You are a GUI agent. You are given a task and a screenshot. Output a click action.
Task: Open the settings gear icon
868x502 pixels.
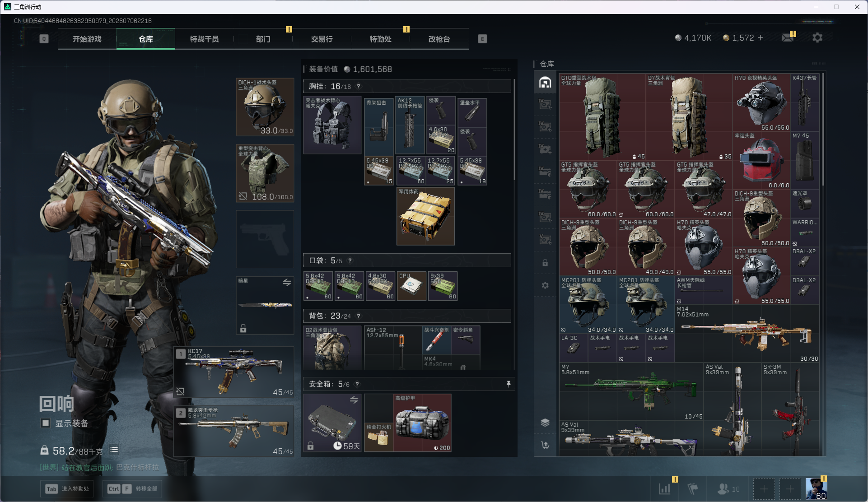[x=817, y=38]
